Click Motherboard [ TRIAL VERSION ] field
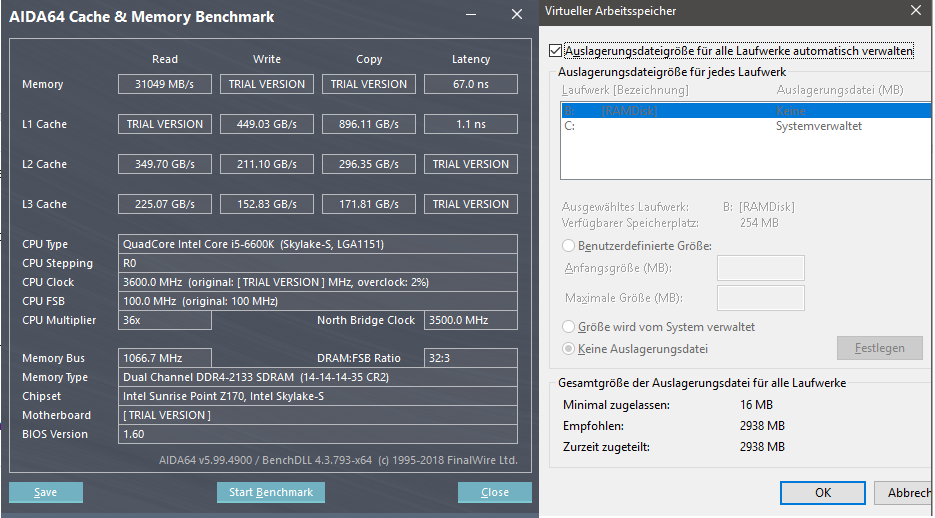Viewport: 935px width, 518px height. click(x=318, y=415)
